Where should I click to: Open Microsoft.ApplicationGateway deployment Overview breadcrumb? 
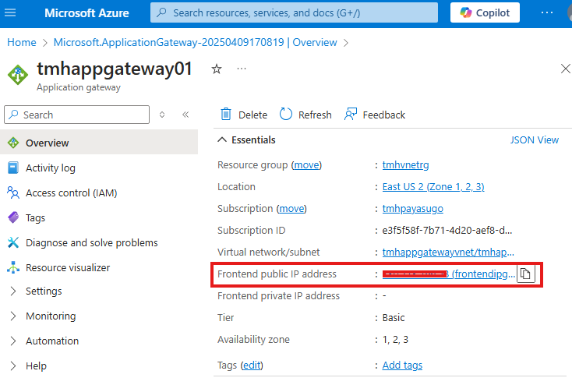pos(195,42)
